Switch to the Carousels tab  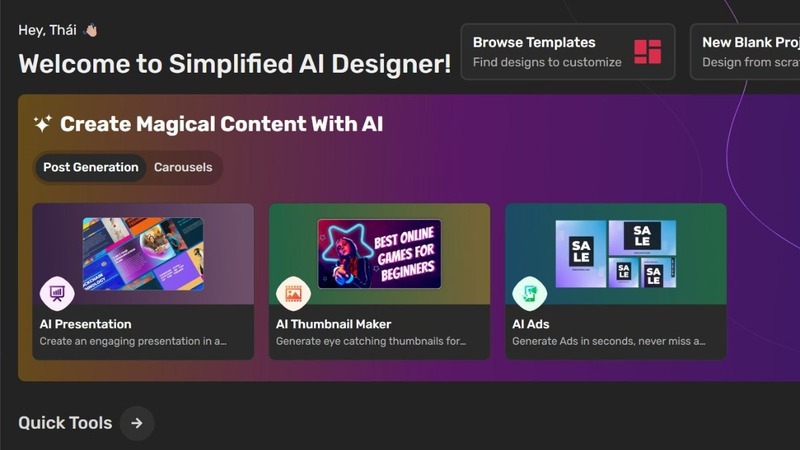(183, 167)
